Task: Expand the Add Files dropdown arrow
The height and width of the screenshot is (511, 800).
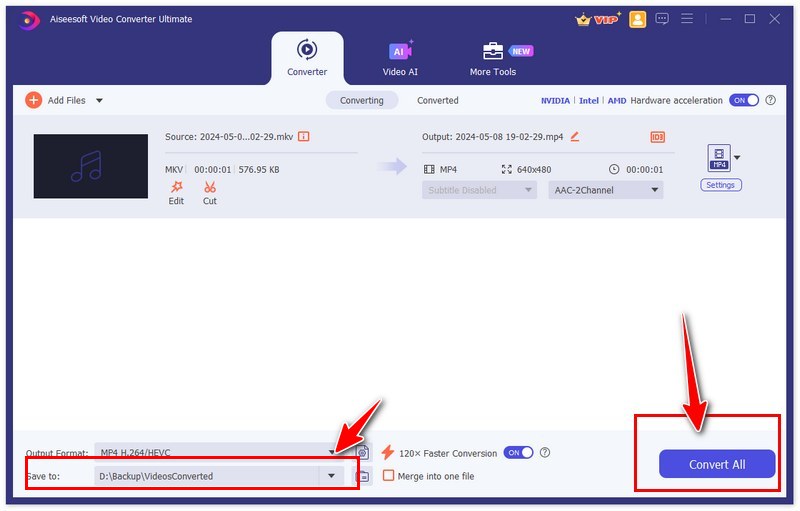Action: point(99,100)
